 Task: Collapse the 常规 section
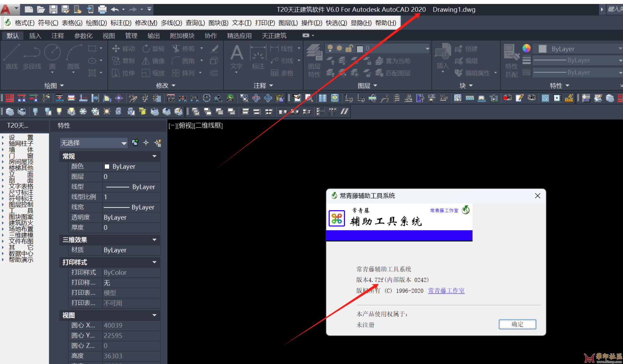pyautogui.click(x=154, y=156)
